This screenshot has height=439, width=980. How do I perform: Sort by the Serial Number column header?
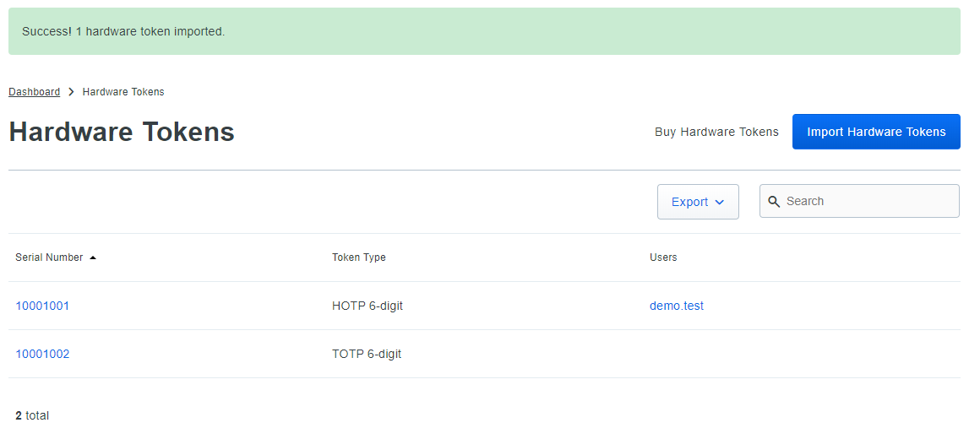[49, 257]
